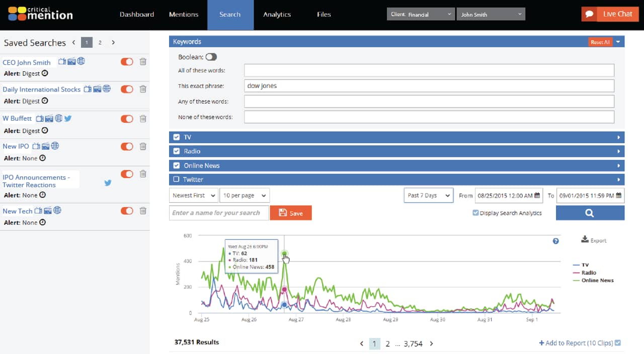Click the blue magnifier search button
The image size is (644, 354).
pyautogui.click(x=590, y=213)
